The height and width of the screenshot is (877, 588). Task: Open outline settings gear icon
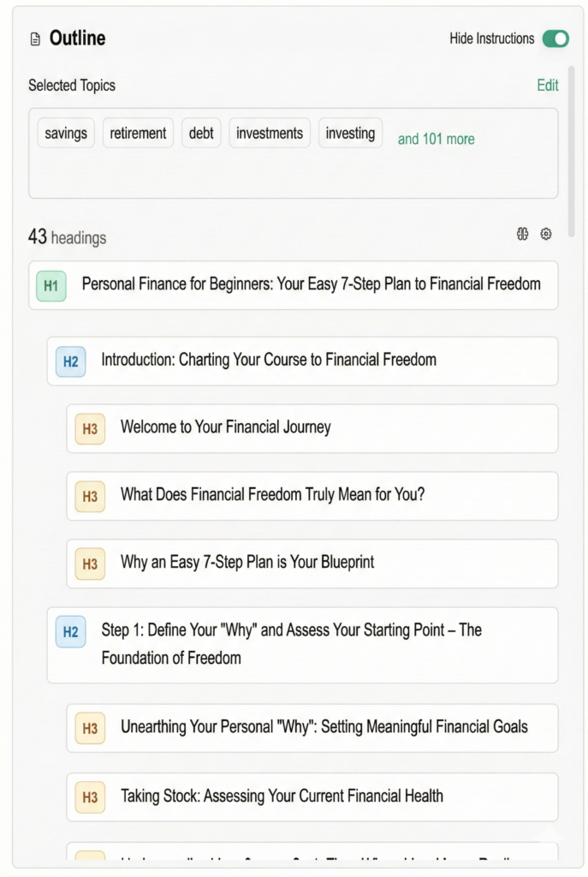tap(546, 234)
